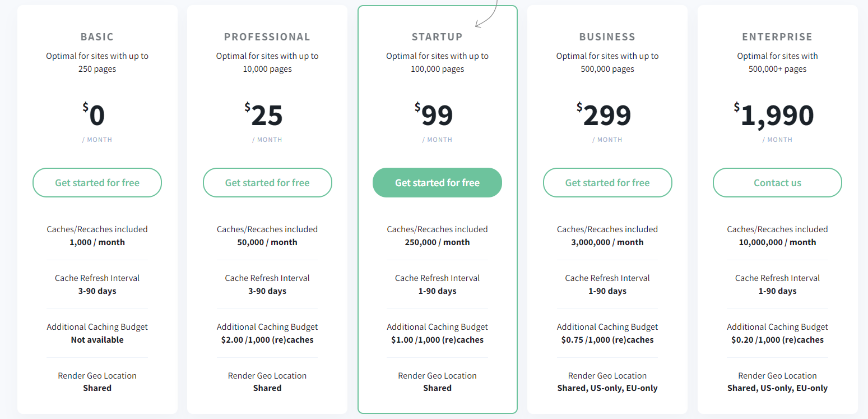The image size is (868, 419).
Task: Select the BUSINESS plan title
Action: tap(607, 37)
